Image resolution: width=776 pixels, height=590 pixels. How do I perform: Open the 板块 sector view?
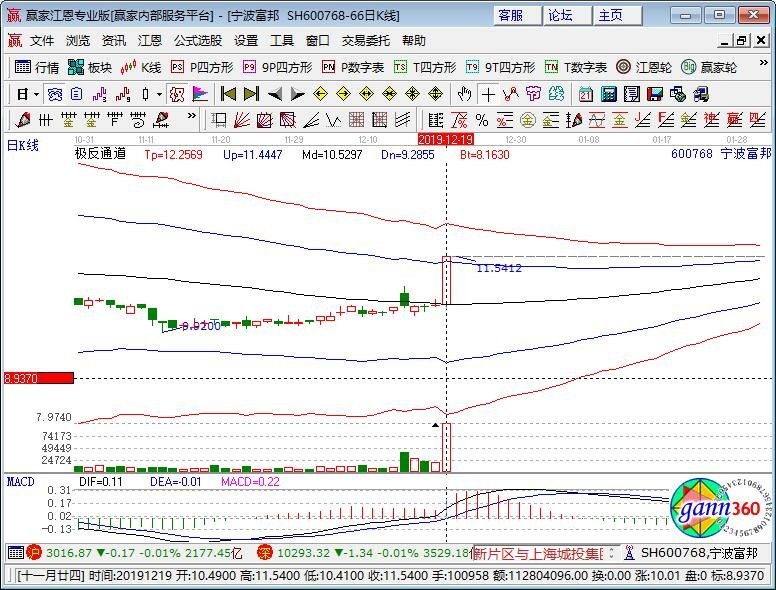(90, 67)
